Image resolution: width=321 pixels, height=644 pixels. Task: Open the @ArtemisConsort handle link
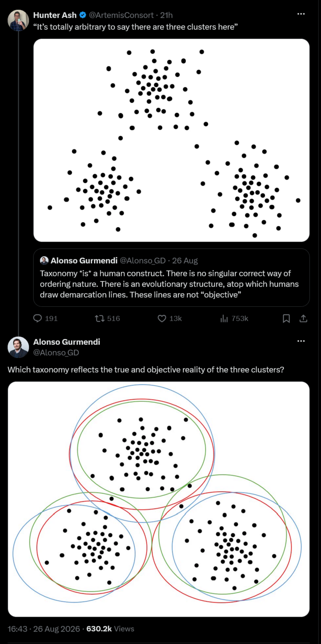(x=121, y=15)
